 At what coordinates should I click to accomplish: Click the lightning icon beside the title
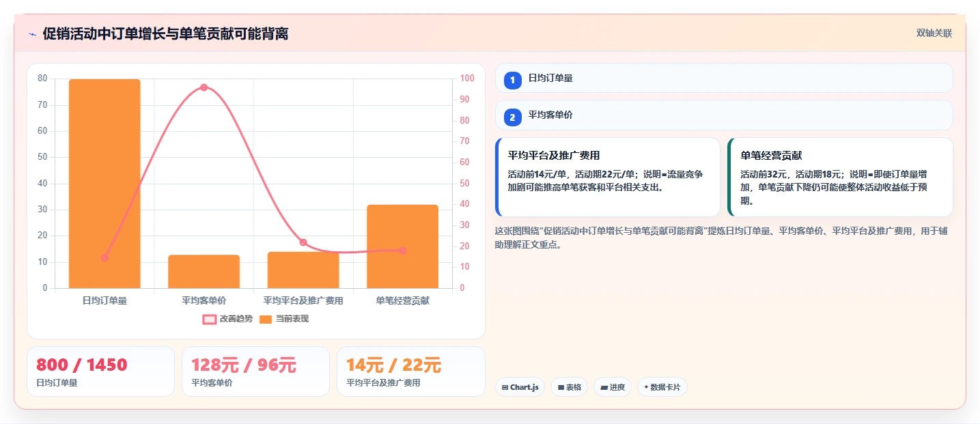32,33
